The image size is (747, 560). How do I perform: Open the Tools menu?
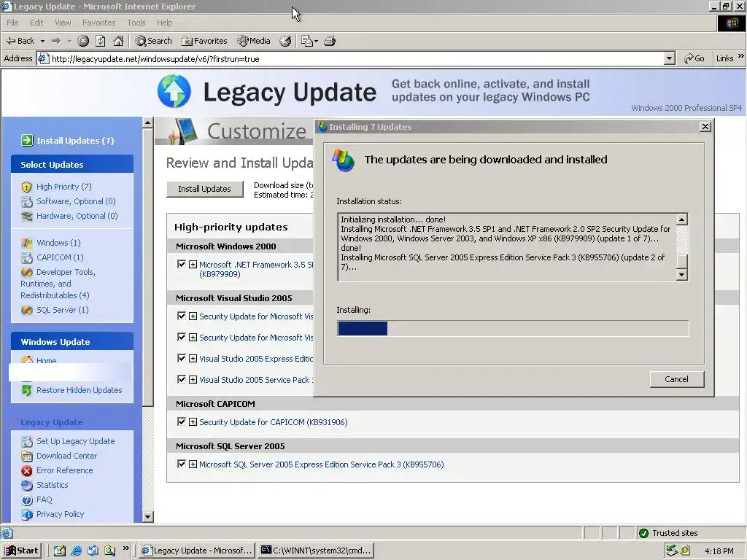[x=136, y=23]
